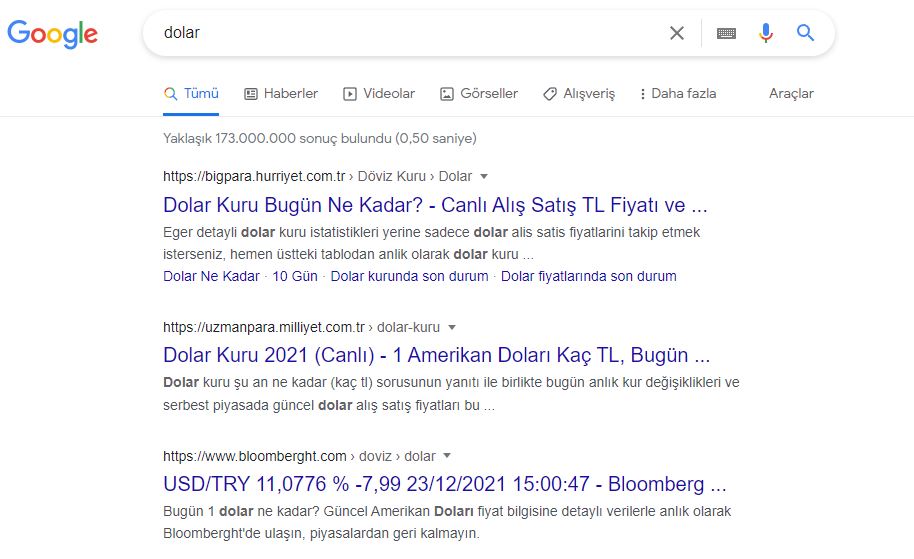Screen dimensions: 914x559
Task: Expand dropdown arrow beside bloomberght.com URL
Action: (x=447, y=457)
